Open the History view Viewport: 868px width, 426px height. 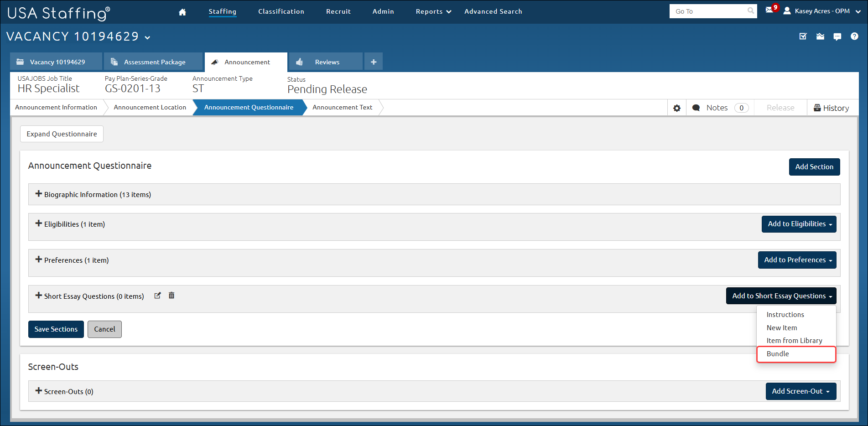(832, 108)
